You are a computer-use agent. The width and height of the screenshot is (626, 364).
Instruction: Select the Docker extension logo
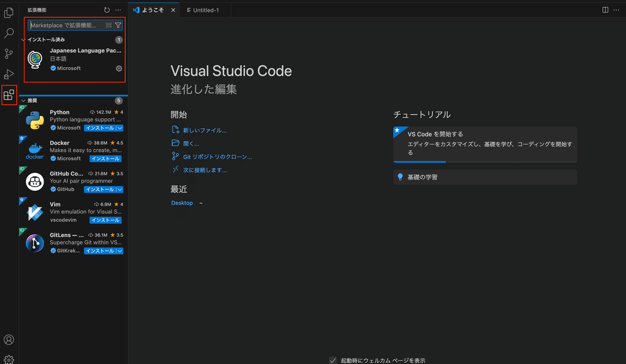click(34, 151)
